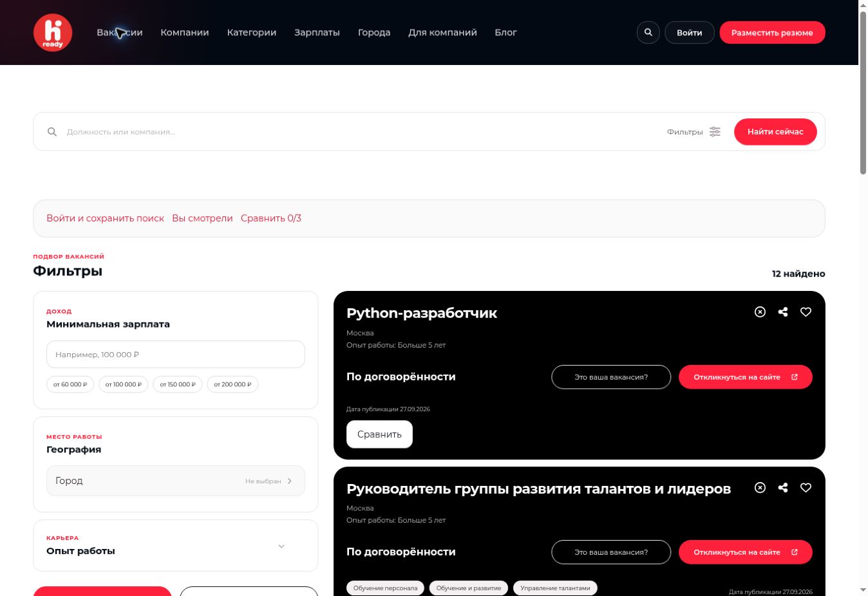Click the Управление талантами tag

555,588
